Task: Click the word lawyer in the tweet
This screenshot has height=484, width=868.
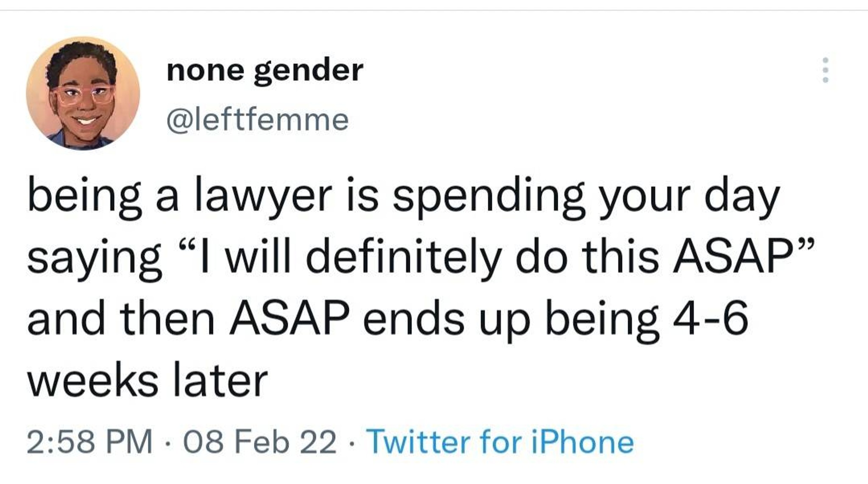Action: (x=263, y=197)
